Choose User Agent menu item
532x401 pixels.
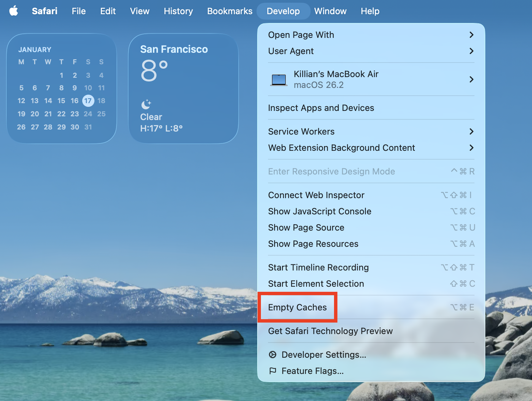pyautogui.click(x=371, y=51)
